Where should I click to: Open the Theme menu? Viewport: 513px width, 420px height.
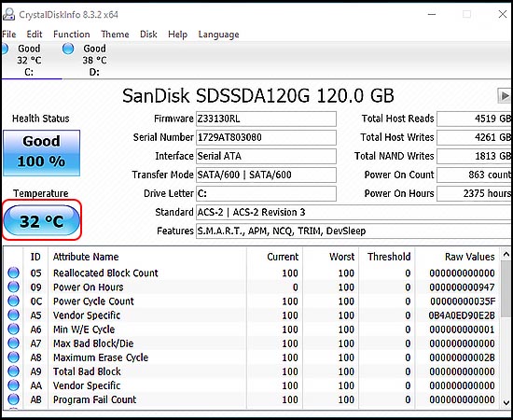point(115,35)
